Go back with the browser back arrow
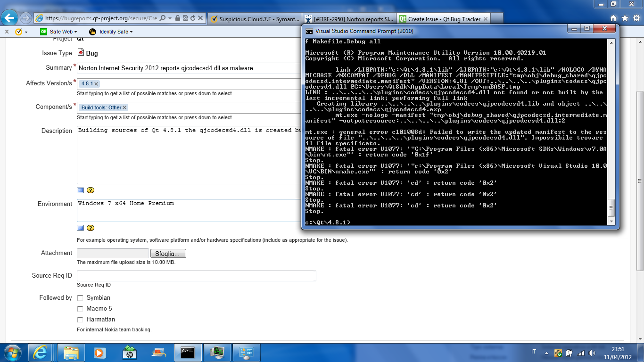The width and height of the screenshot is (644, 362). pos(10,18)
